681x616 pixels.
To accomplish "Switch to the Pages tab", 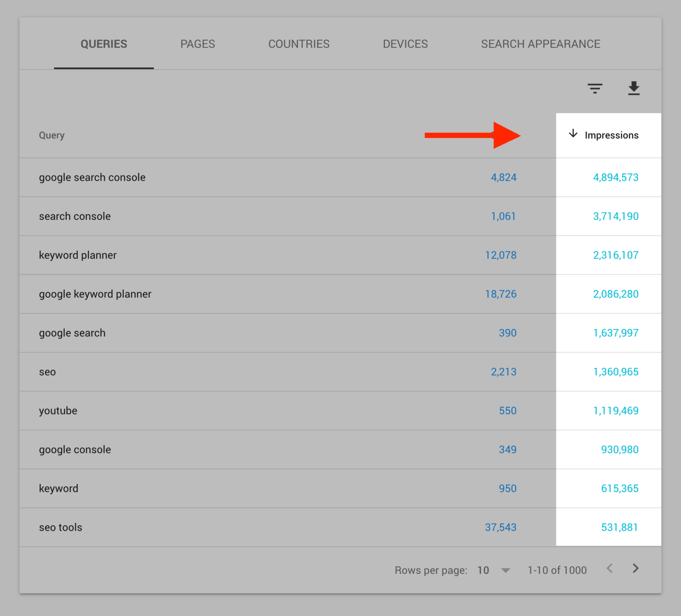I will 197,44.
